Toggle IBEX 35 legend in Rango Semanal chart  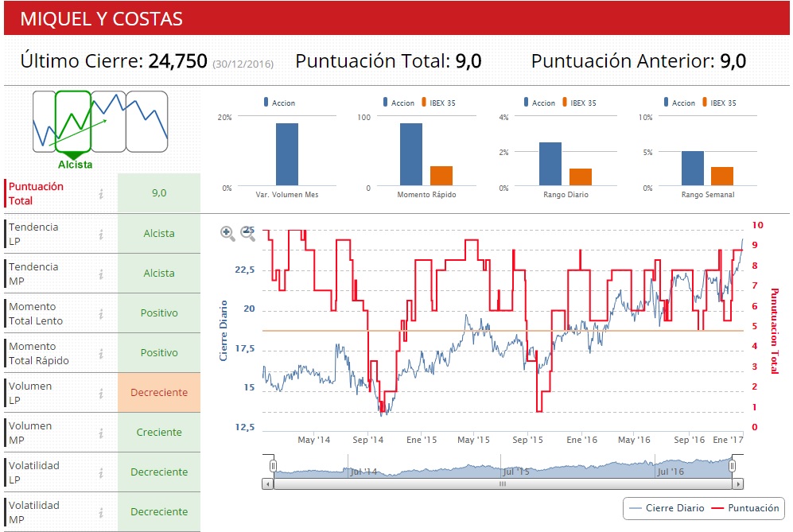coord(719,103)
